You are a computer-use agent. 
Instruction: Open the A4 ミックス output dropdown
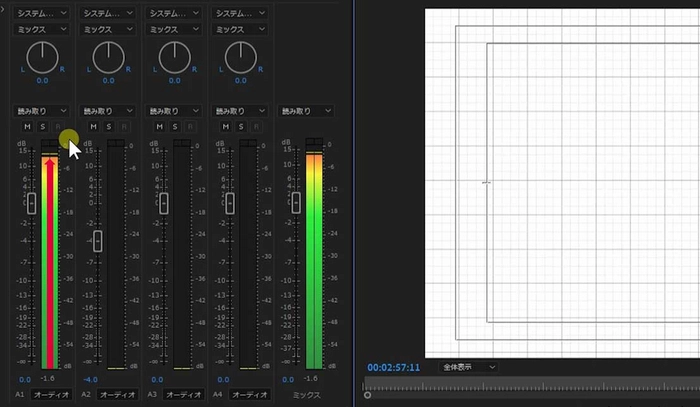240,29
